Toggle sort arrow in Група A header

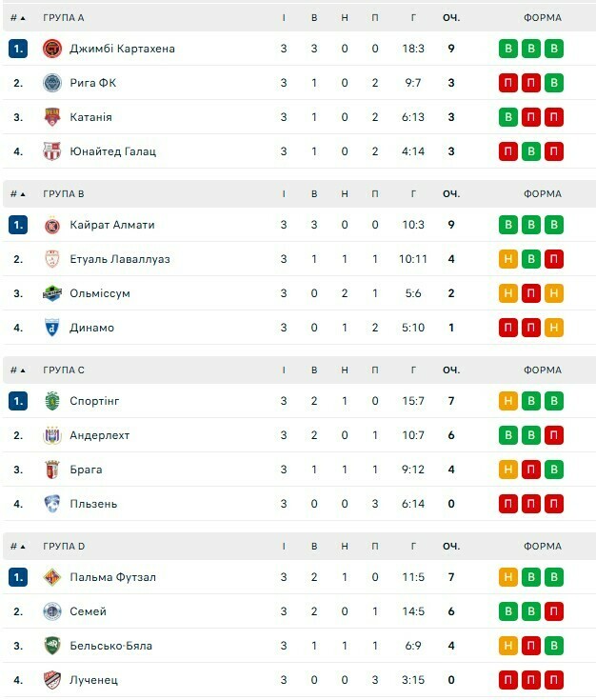tap(23, 18)
